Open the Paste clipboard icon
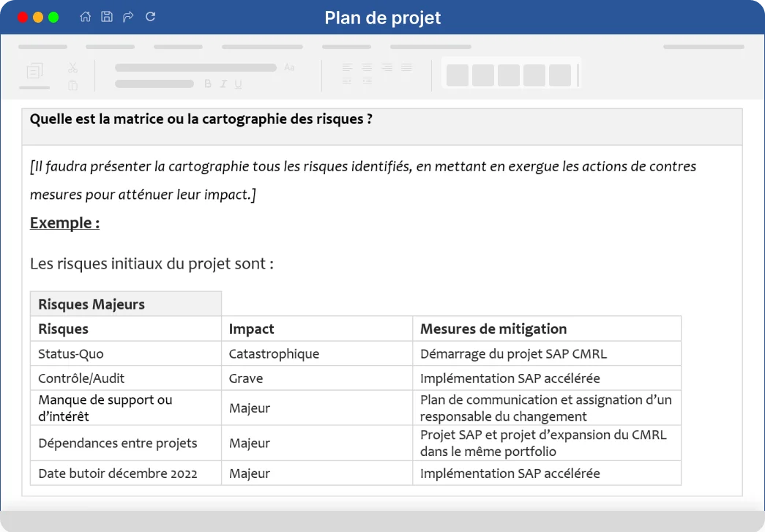Screen dimensions: 765x532 (72, 84)
